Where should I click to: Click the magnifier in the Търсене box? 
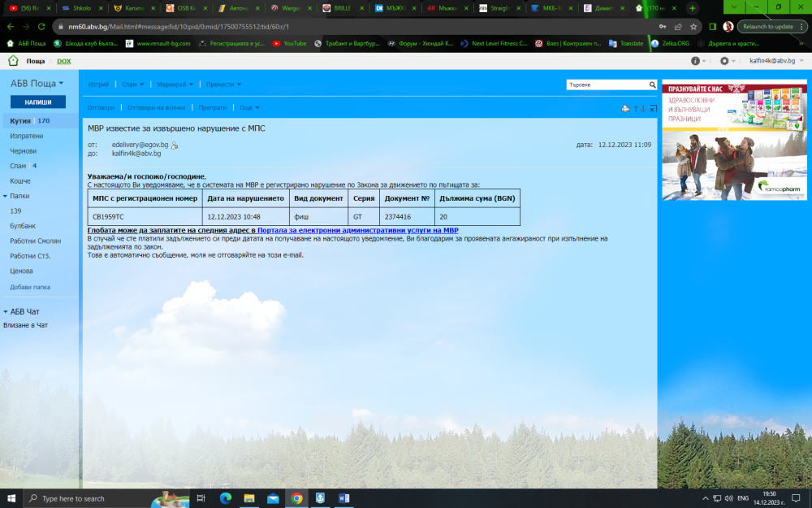651,85
